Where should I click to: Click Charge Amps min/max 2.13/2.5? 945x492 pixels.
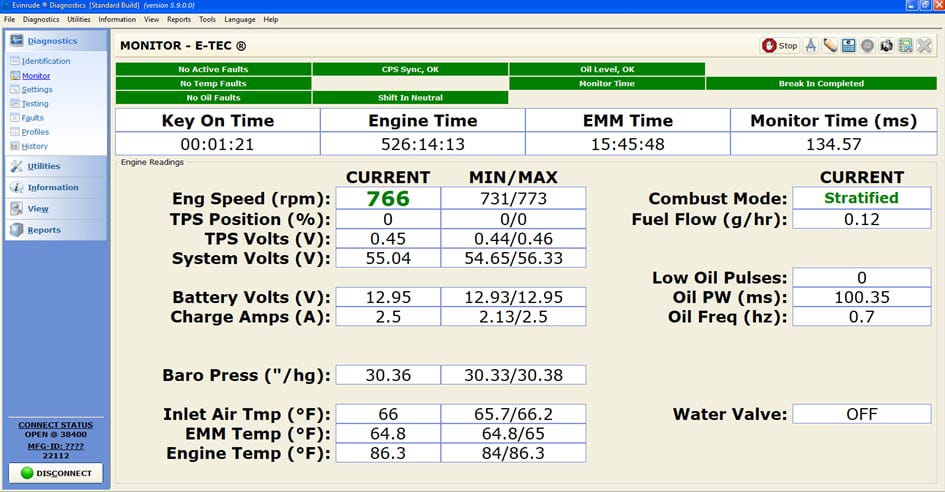pos(513,317)
